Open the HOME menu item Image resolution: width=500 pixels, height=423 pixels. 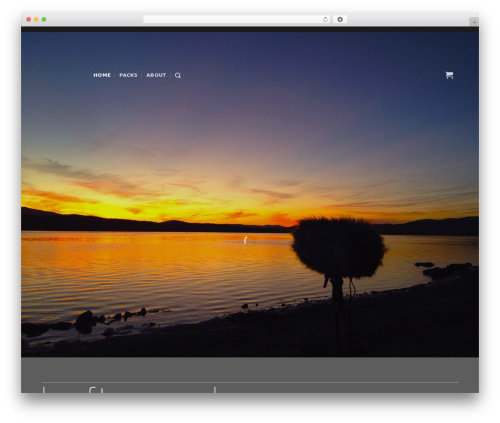pyautogui.click(x=102, y=75)
